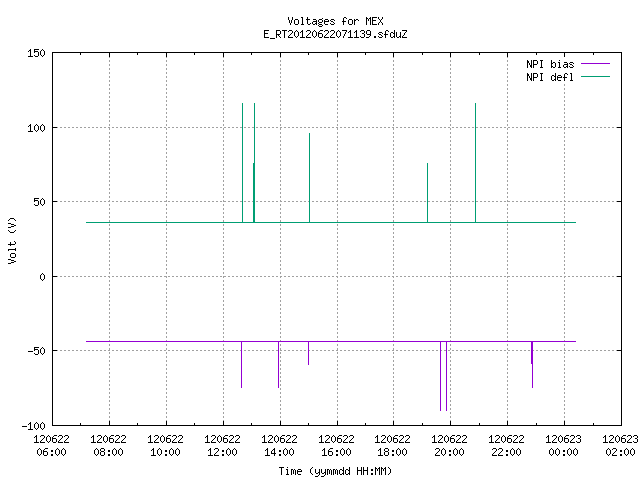Click the green defl spike near 20:50
Screen dimensions: 640x480
tap(476, 163)
